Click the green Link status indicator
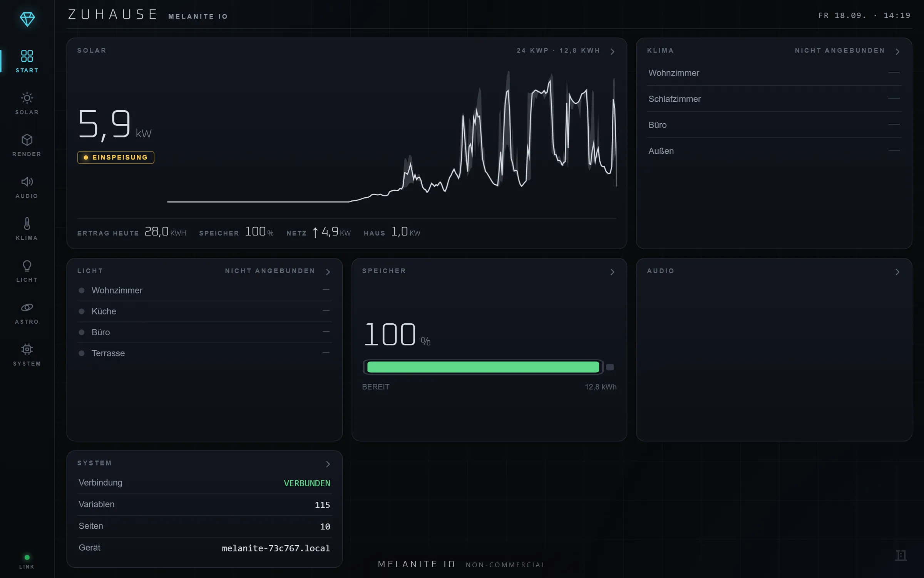Viewport: 924px width, 578px height. tap(27, 557)
